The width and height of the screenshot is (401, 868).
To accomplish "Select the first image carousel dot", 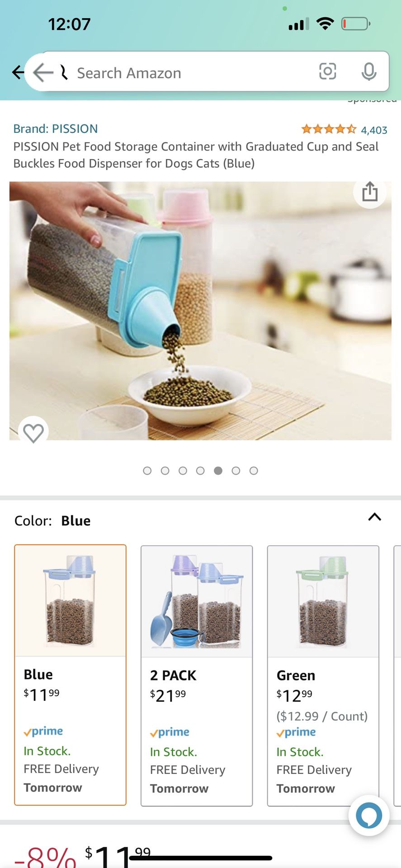I will pos(147,471).
